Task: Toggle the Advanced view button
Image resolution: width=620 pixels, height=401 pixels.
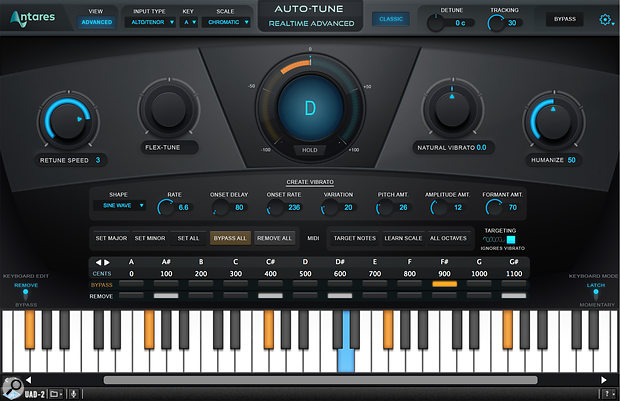Action: 96,22
